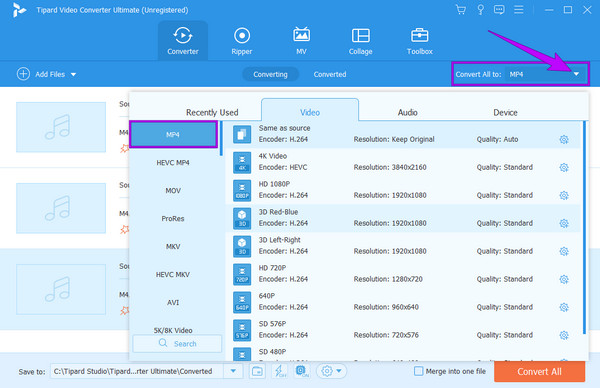Expand the Save to path dropdown
600x388 pixels.
(x=233, y=371)
